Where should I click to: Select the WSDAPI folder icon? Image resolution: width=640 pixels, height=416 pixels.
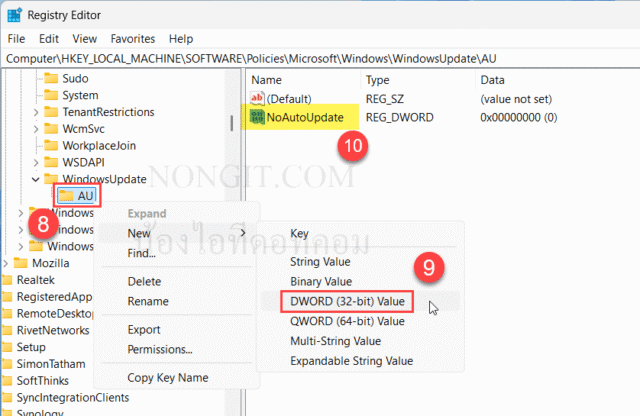(51, 162)
